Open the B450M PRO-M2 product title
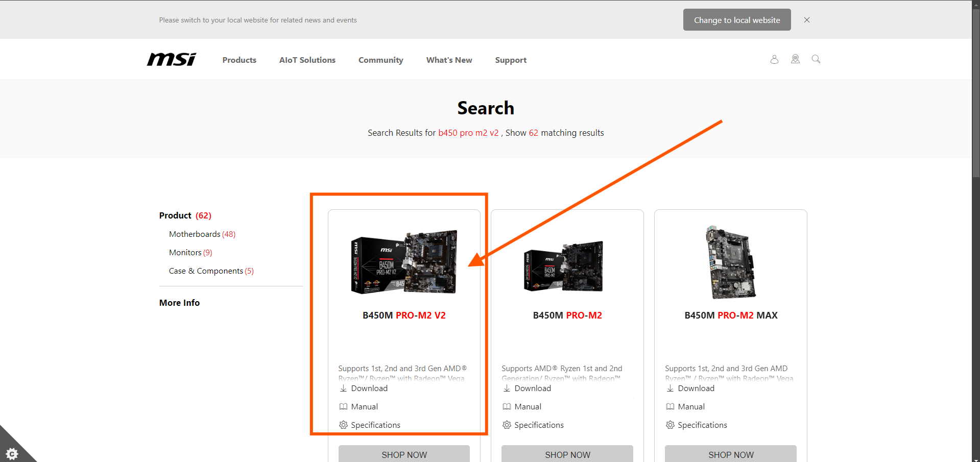 pos(567,315)
